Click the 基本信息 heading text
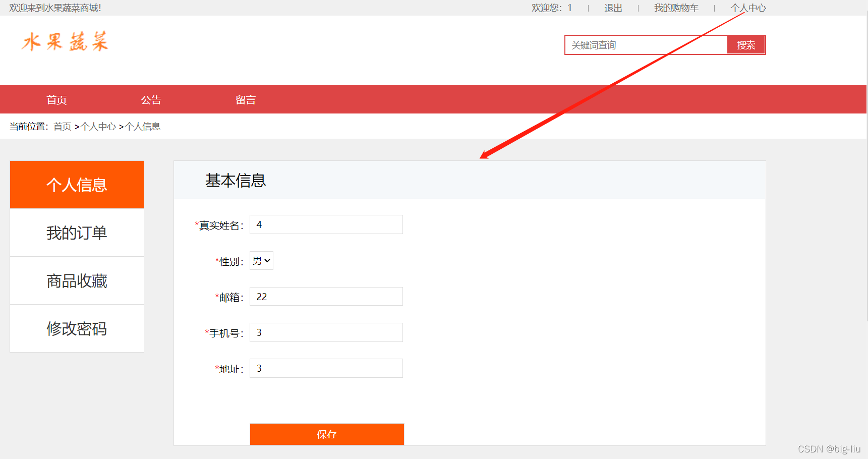This screenshot has height=459, width=868. click(x=236, y=181)
